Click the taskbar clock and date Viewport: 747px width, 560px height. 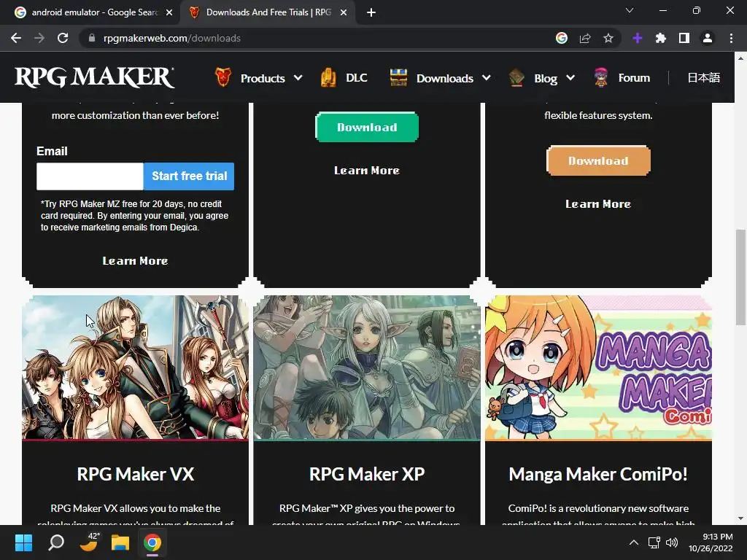[711, 542]
